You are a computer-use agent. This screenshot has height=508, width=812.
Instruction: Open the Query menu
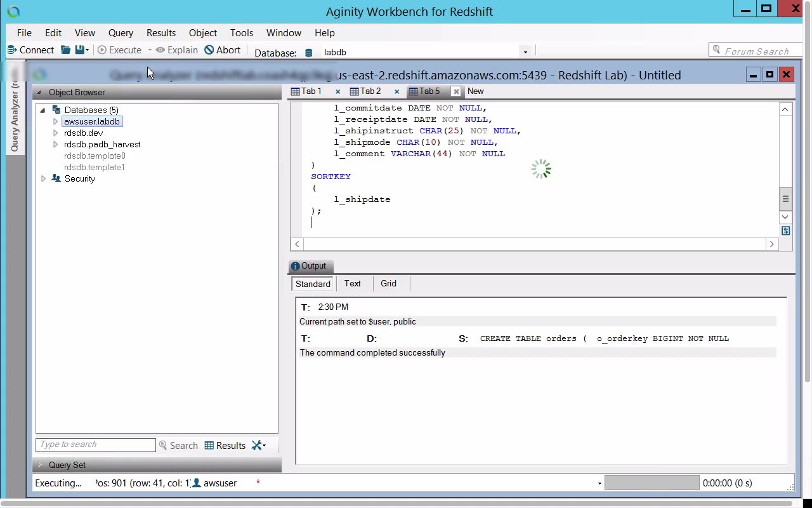point(121,32)
